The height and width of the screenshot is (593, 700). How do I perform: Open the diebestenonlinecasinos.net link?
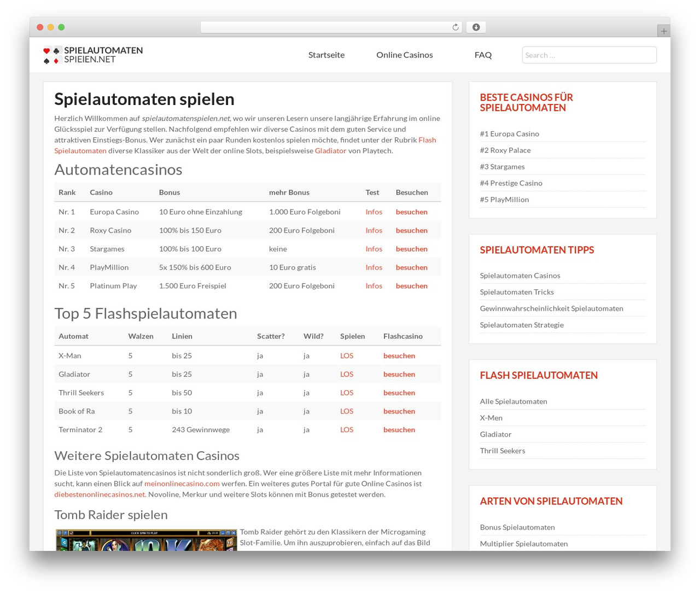coord(100,495)
